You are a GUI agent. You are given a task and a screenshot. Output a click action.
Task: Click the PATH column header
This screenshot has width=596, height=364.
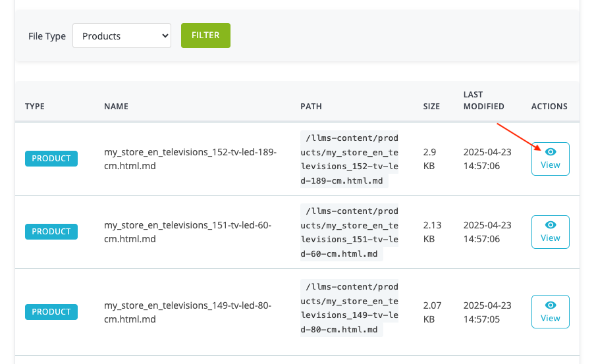coord(311,107)
